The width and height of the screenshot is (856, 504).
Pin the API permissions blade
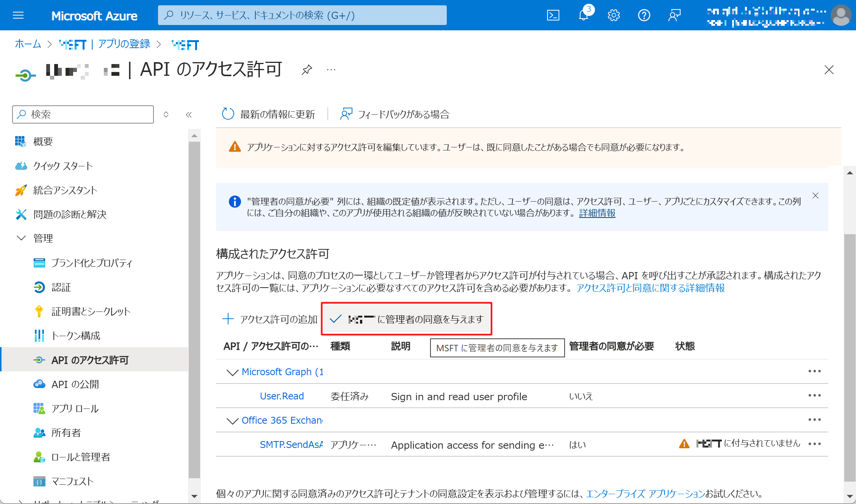(x=307, y=70)
